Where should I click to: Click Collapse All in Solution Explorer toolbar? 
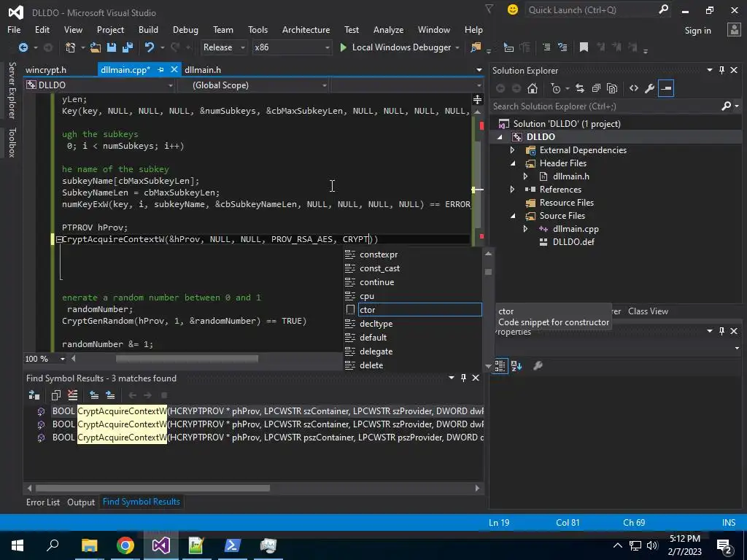(596, 88)
